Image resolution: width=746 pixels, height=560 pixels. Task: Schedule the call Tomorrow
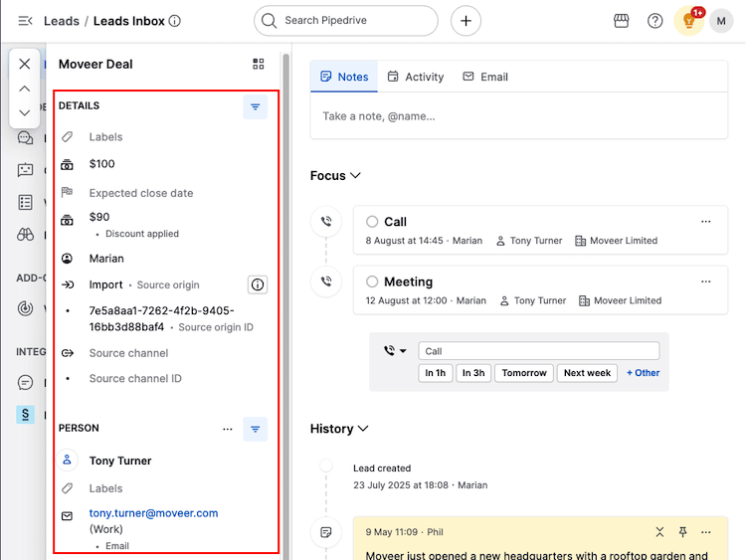(524, 373)
